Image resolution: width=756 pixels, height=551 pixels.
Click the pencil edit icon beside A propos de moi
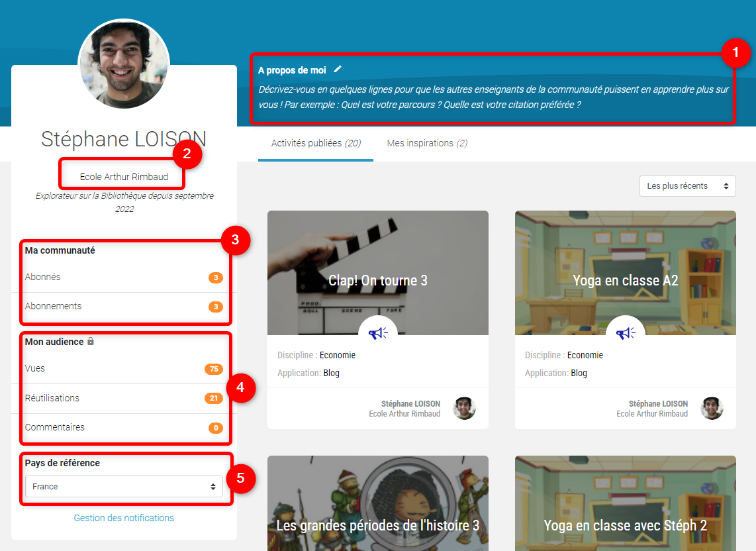pos(338,69)
